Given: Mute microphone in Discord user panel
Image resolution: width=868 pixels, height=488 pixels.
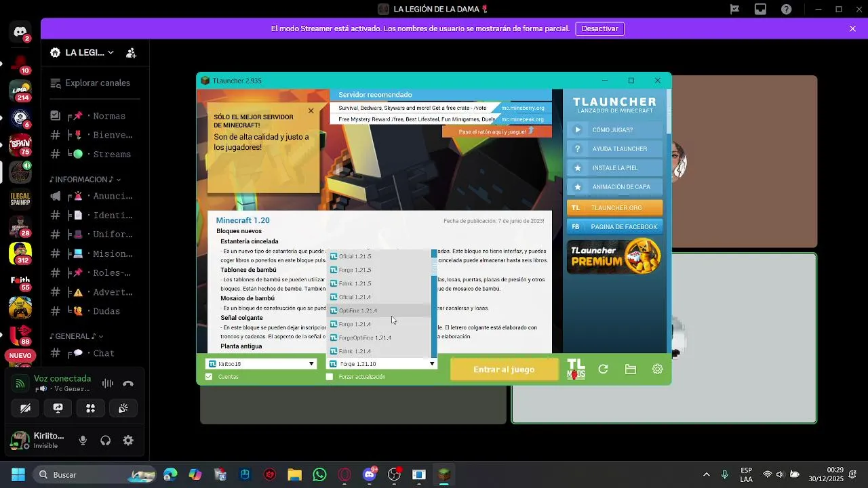Looking at the screenshot, I should click(83, 441).
